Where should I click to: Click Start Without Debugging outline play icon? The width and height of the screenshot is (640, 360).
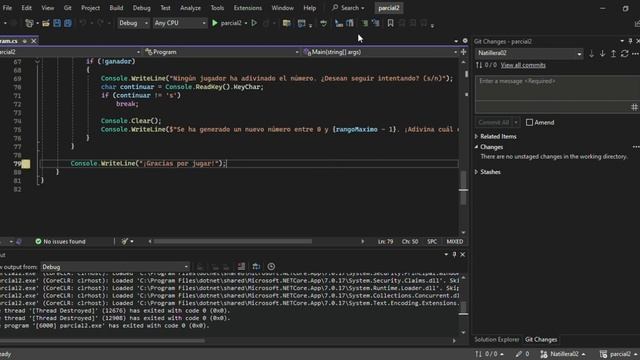click(x=254, y=23)
